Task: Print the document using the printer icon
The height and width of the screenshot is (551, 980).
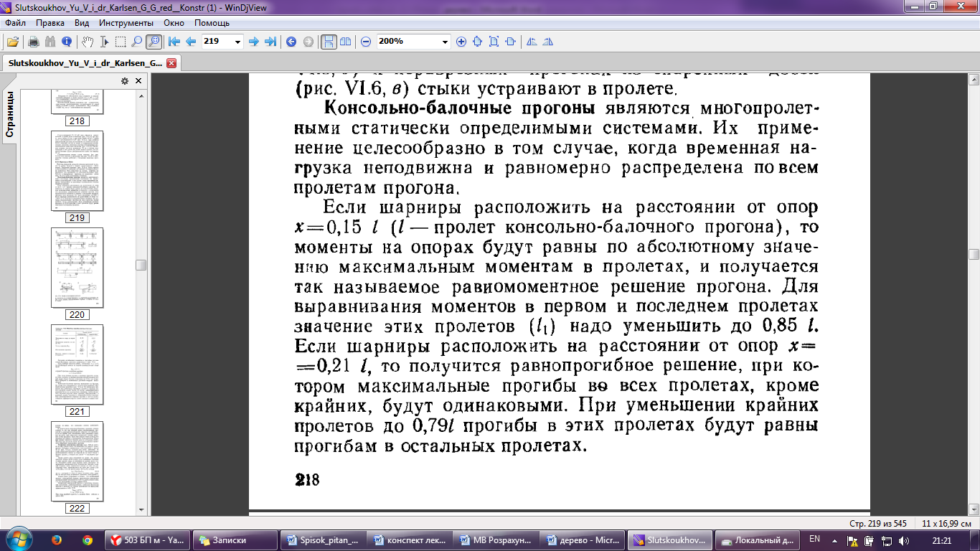Action: (x=33, y=42)
